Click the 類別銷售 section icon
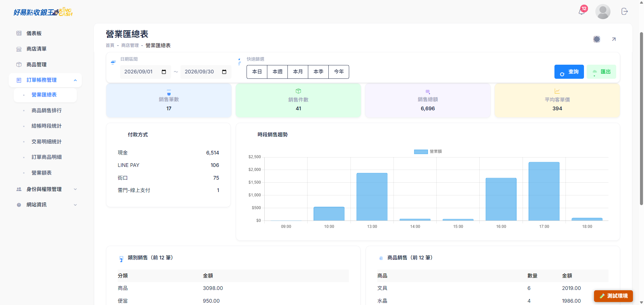Image resolution: width=644 pixels, height=305 pixels. 121,259
